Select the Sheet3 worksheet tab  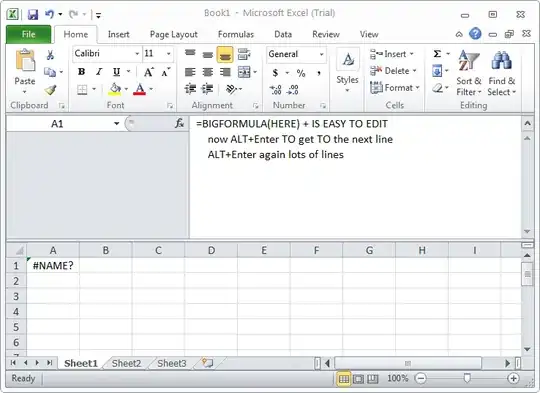click(172, 363)
